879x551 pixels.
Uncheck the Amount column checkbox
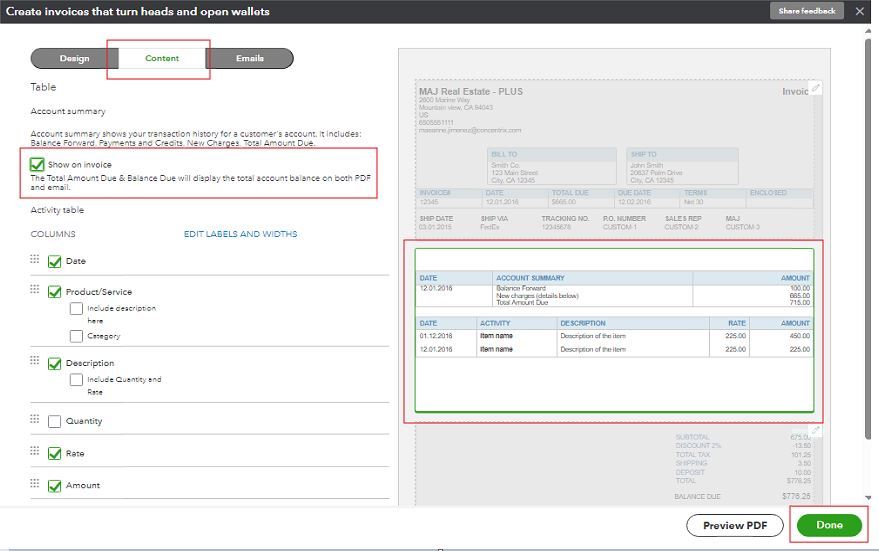click(x=54, y=485)
